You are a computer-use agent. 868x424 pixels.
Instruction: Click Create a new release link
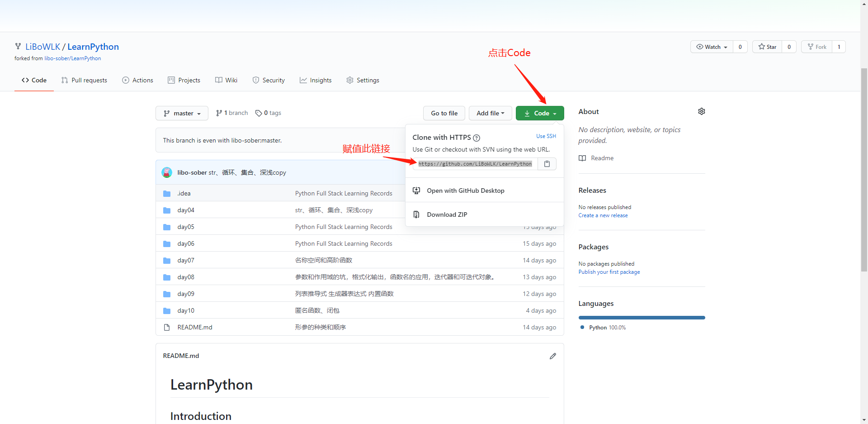[x=603, y=215]
